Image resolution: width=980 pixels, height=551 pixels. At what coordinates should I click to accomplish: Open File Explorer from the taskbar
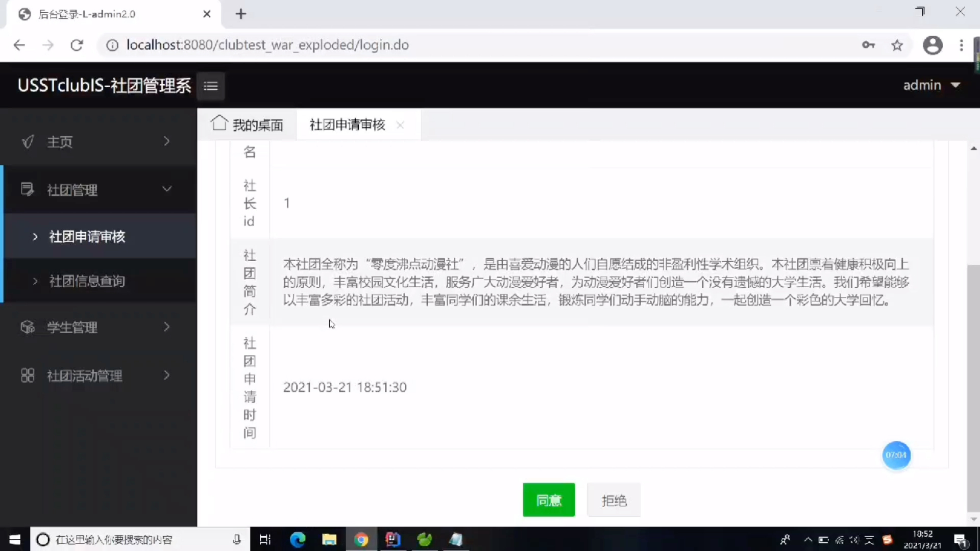click(329, 539)
